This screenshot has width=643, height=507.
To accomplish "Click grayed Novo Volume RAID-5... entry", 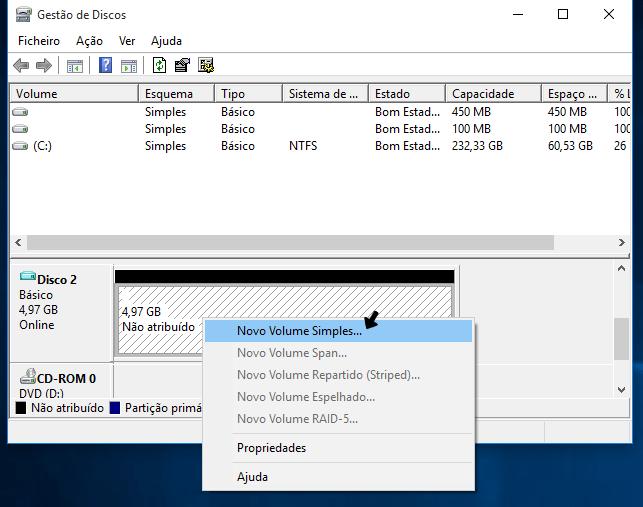I will point(338,419).
